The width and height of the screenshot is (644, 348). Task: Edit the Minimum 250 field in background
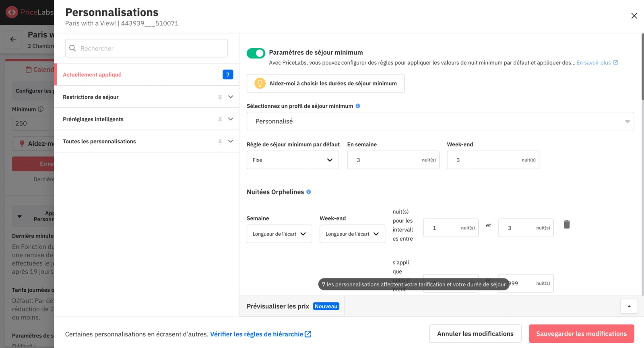point(31,123)
